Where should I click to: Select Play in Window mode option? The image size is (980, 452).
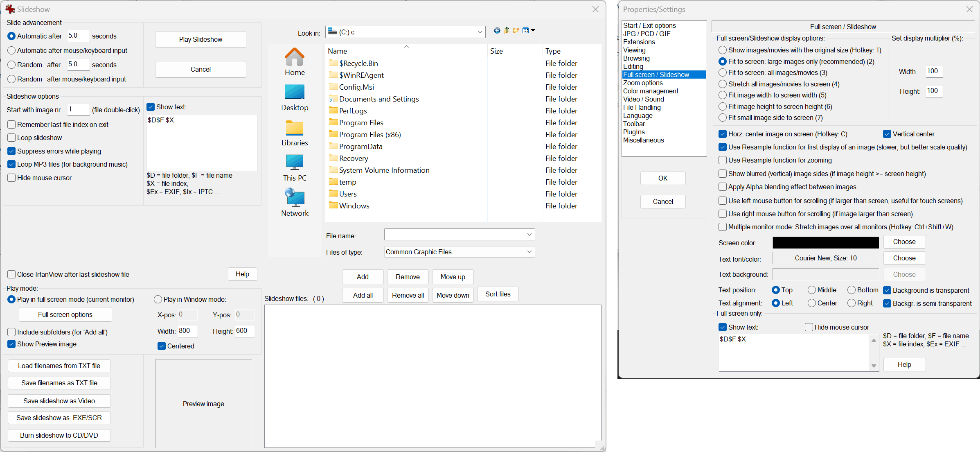coord(158,300)
